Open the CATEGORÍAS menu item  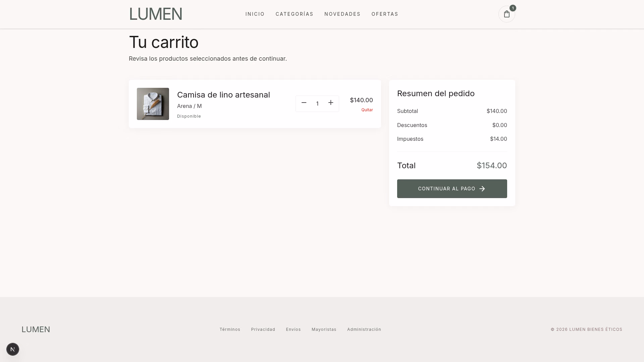[294, 14]
